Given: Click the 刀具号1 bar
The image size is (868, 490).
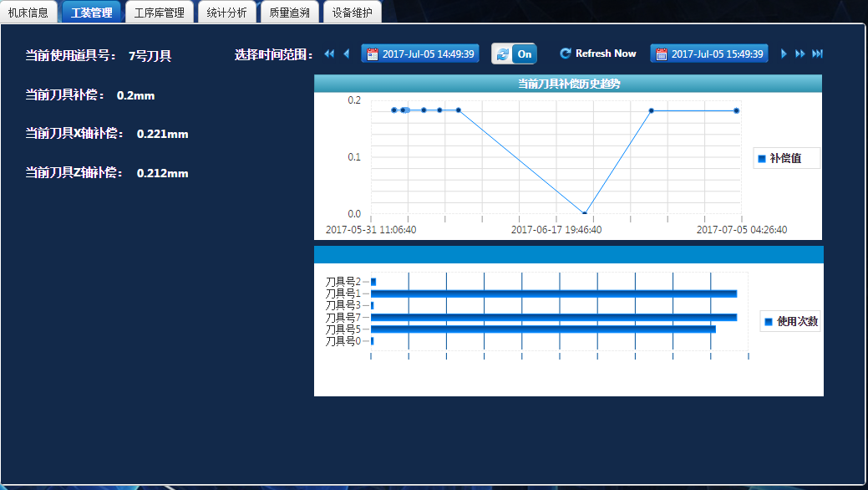Looking at the screenshot, I should tap(554, 293).
